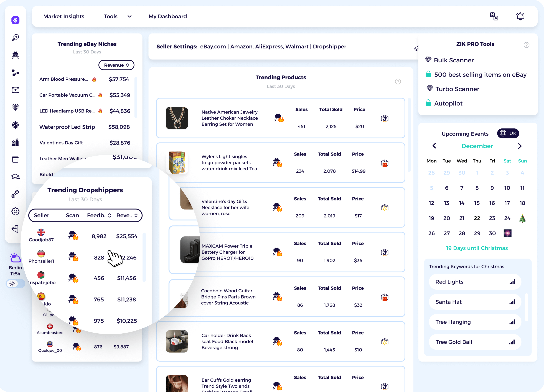Click the Trending eBay Niches scrollbar
The image size is (544, 392).
point(136,97)
